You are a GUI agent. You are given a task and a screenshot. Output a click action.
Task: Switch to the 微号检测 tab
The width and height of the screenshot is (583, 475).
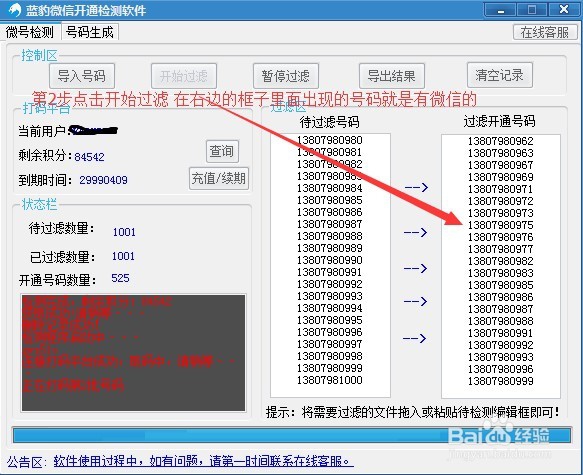(x=30, y=32)
